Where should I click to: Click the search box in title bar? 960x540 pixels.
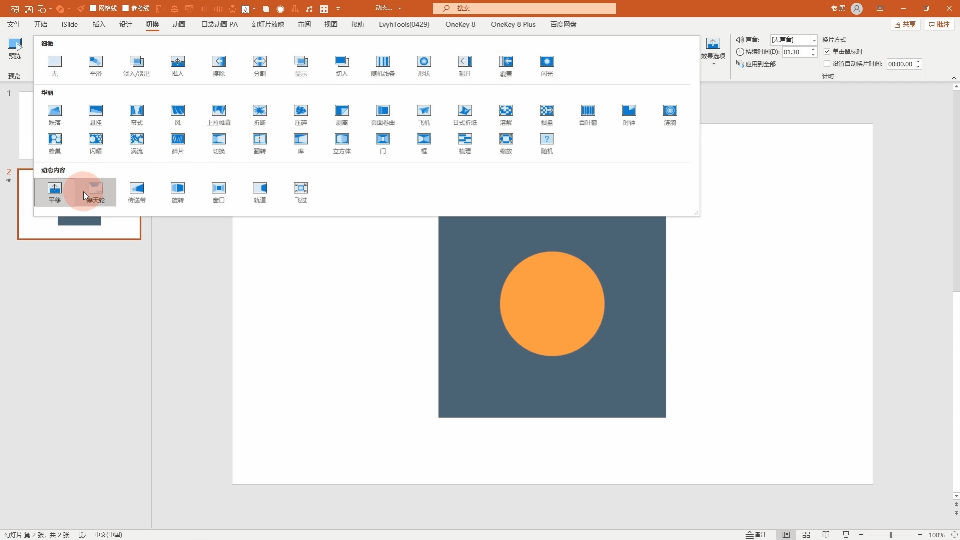pos(525,8)
